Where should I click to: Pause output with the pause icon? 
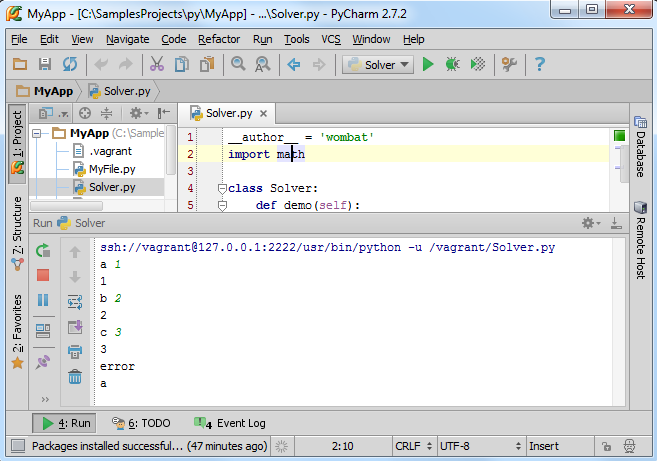43,300
